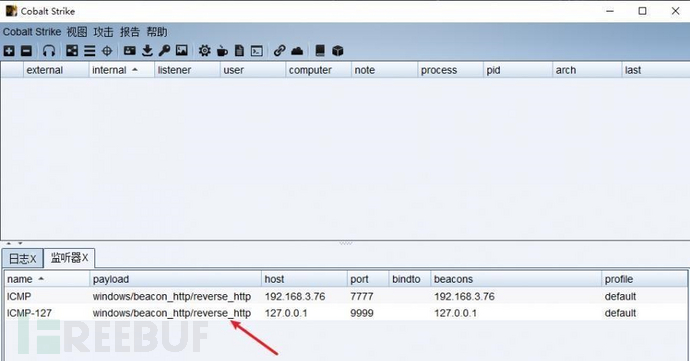Viewport: 690px width, 361px height.
Task: Open the 攻击 menu
Action: pyautogui.click(x=103, y=32)
